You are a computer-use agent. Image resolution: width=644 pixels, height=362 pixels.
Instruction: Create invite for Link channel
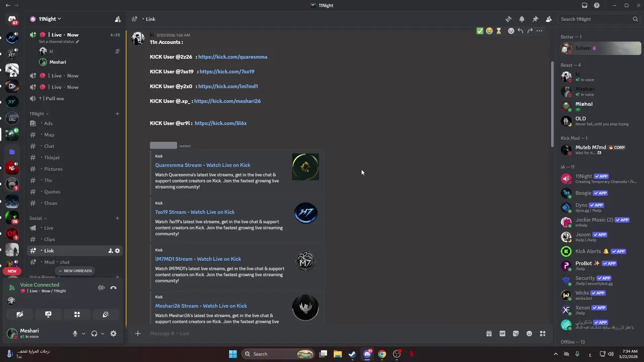pyautogui.click(x=110, y=250)
